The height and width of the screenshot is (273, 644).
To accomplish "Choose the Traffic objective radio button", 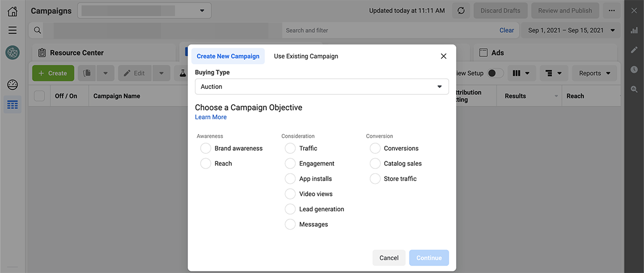I will [x=290, y=149].
